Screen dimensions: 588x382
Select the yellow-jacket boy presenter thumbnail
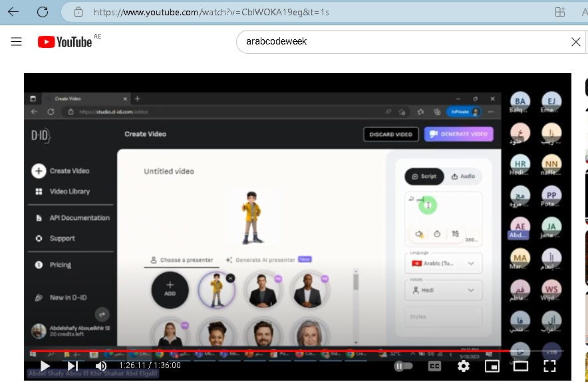pos(216,290)
